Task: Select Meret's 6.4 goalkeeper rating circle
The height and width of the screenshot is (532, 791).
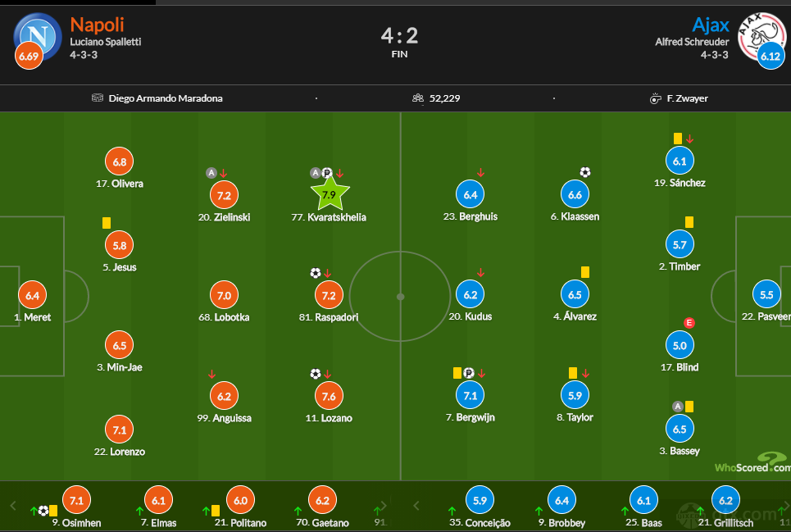Action: 32,295
